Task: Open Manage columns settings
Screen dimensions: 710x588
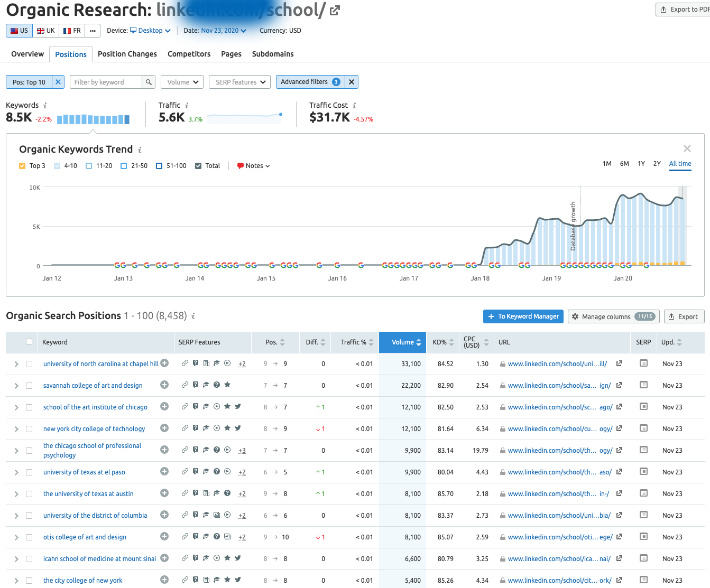Action: point(613,316)
